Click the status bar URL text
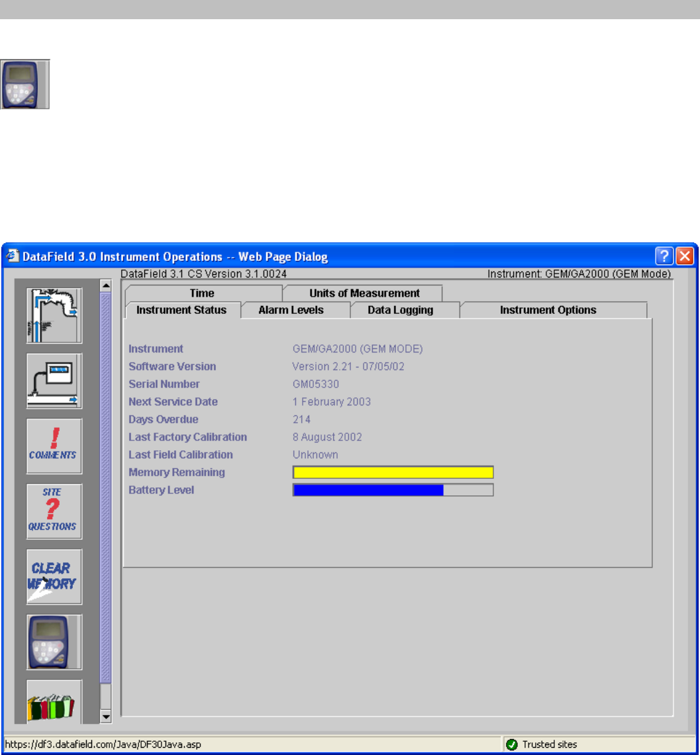 103,744
